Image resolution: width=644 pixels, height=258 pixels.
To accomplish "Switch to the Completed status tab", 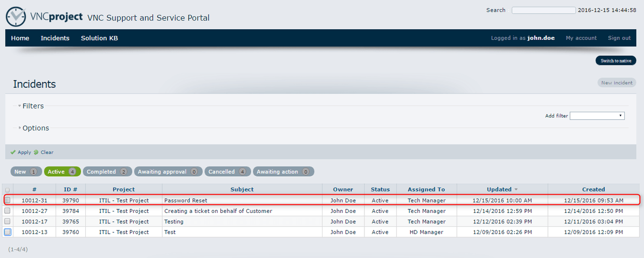I will (107, 172).
